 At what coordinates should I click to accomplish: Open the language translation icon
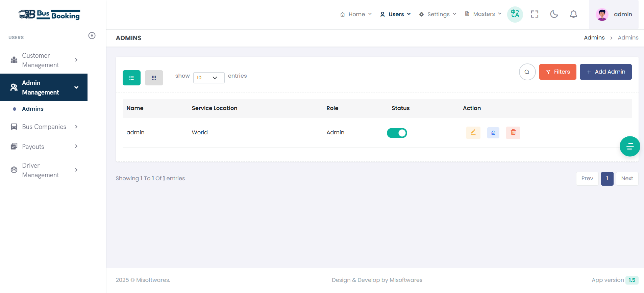[515, 14]
